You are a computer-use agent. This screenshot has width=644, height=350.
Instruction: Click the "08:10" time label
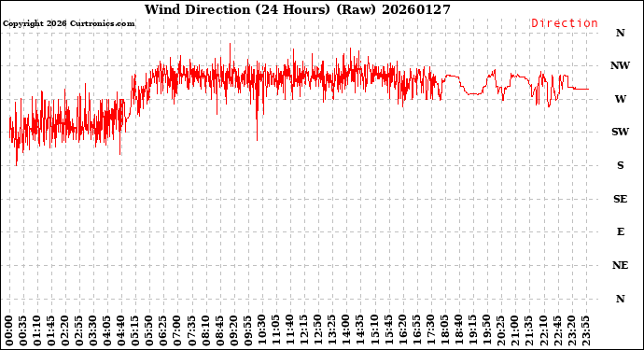coord(205,331)
